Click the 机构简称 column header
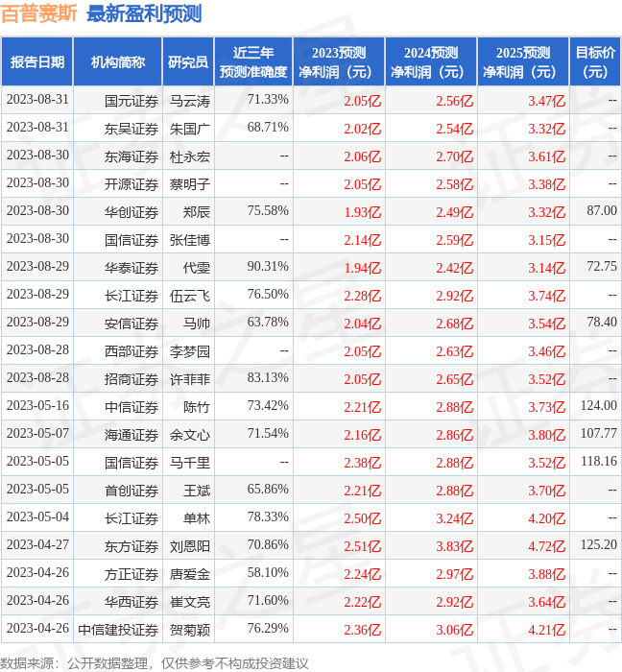 click(x=118, y=62)
